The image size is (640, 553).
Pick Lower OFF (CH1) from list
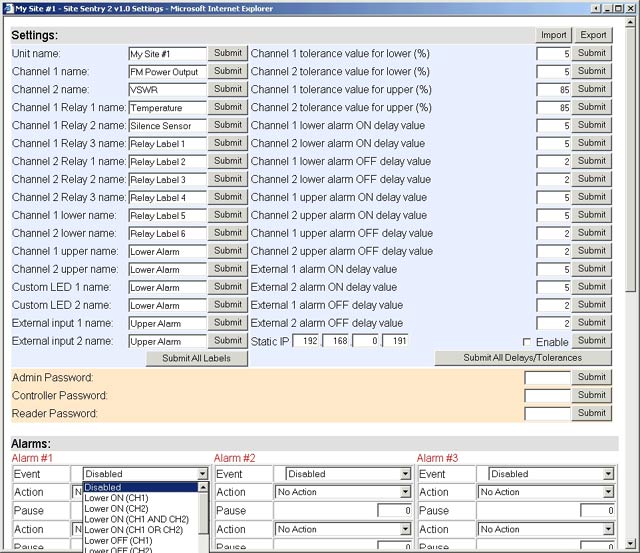click(141, 540)
